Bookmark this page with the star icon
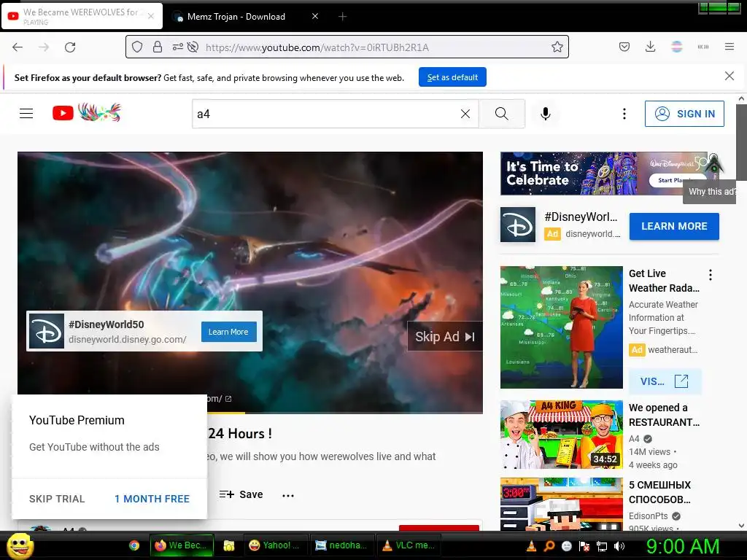 (x=557, y=47)
